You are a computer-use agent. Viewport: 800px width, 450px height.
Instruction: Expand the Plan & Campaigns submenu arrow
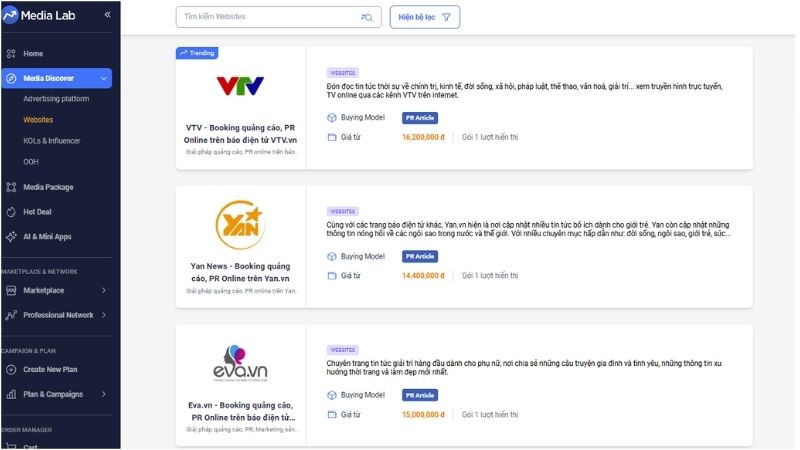click(104, 394)
